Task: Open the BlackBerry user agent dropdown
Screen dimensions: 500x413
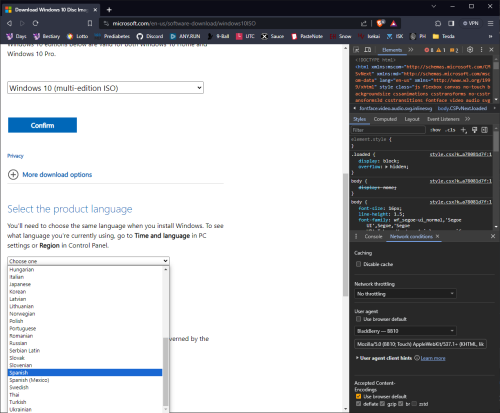Action: tap(405, 331)
